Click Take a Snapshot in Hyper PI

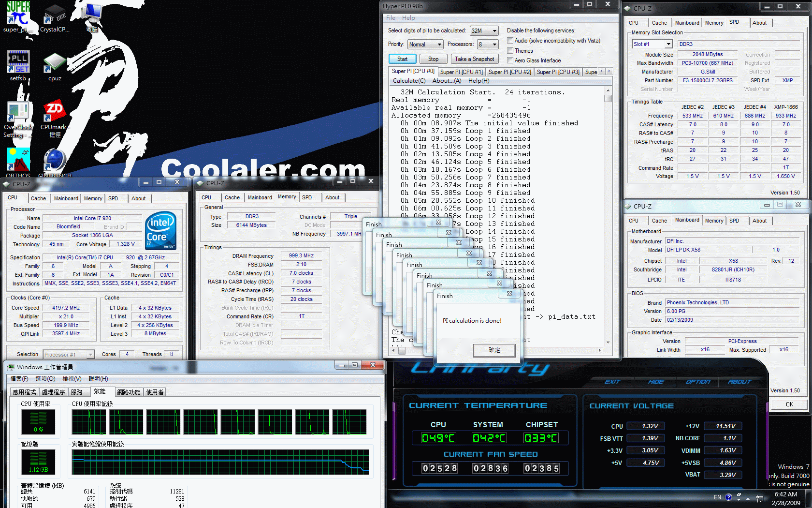point(474,59)
